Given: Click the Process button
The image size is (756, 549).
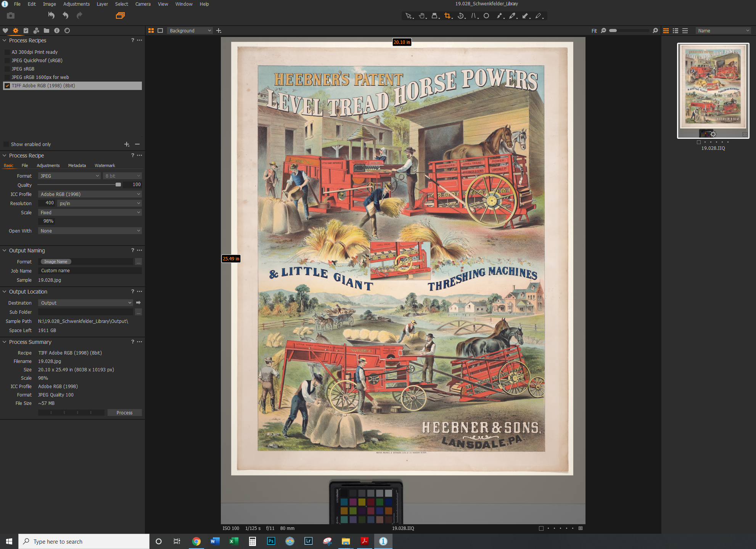Looking at the screenshot, I should (124, 413).
